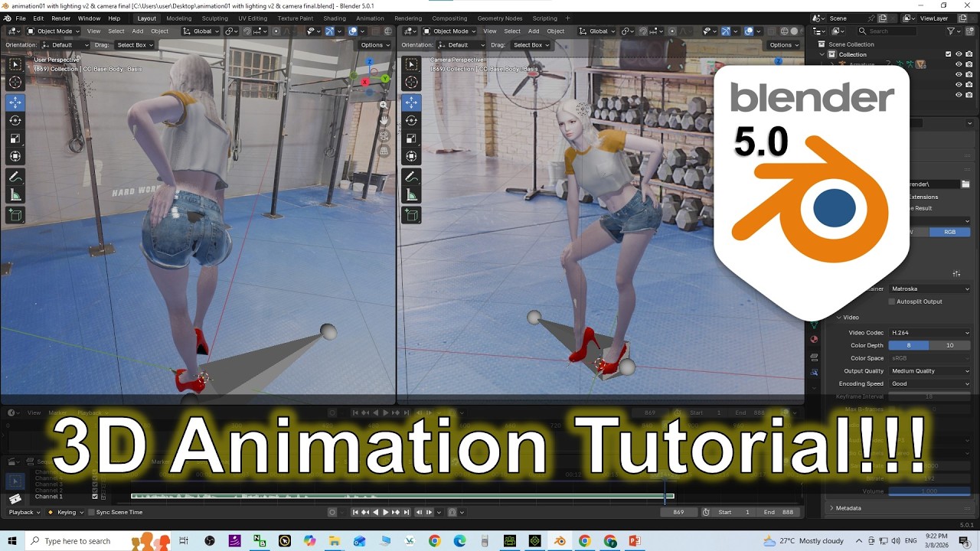Select the Select Box tool in User Perspective viewport
This screenshot has height=551, width=980.
coord(15,64)
